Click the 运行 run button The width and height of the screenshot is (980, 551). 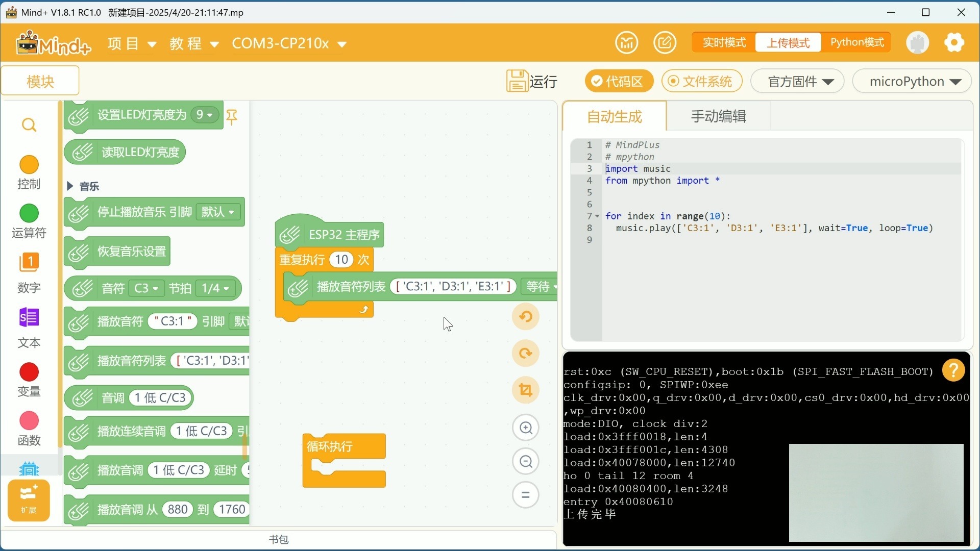[x=532, y=81]
